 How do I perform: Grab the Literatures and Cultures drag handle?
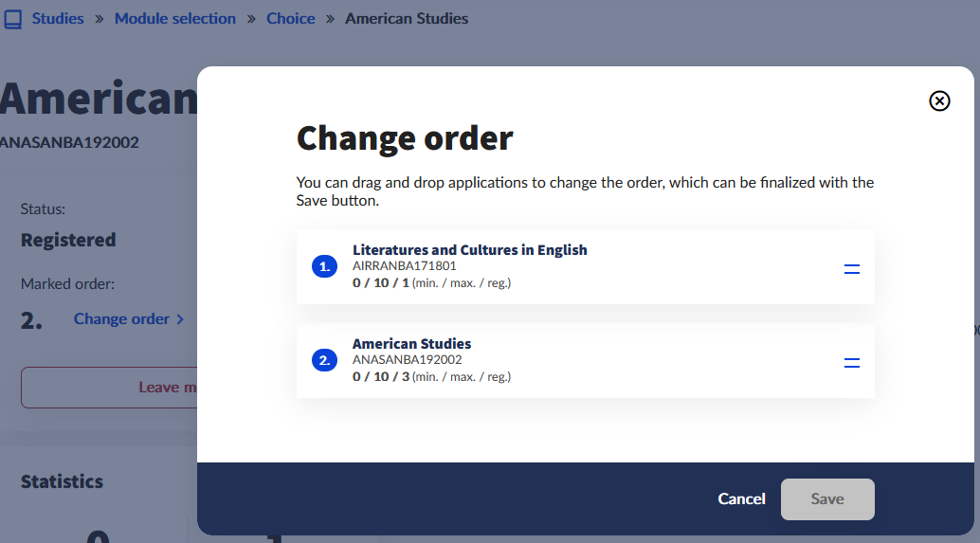tap(851, 270)
